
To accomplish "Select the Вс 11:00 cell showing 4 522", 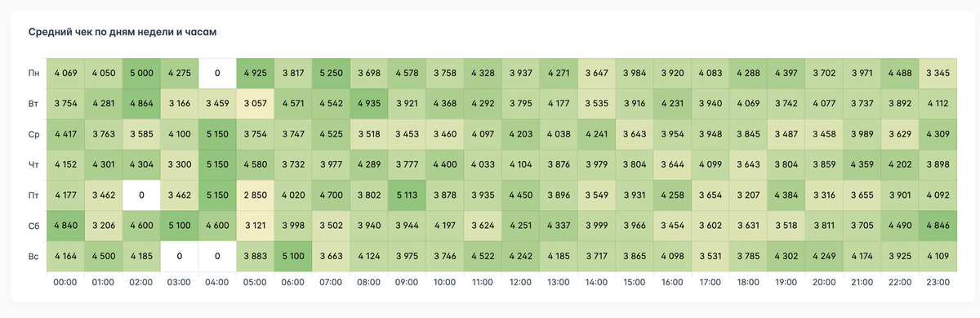I will click(x=483, y=255).
